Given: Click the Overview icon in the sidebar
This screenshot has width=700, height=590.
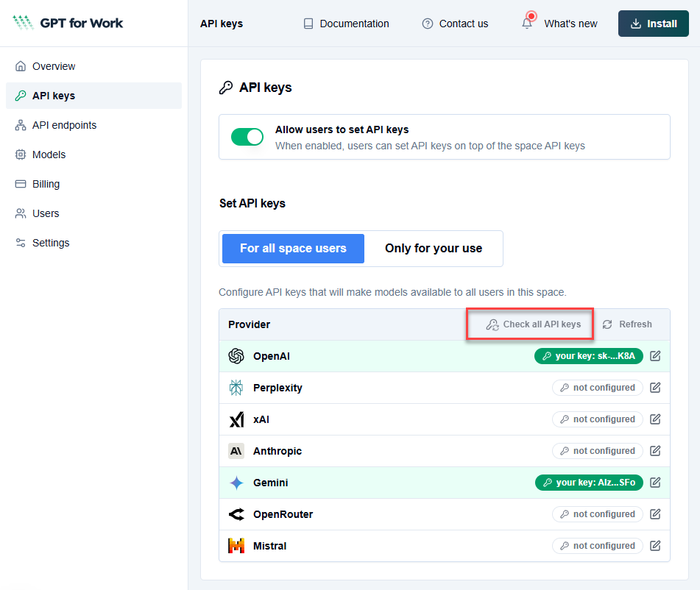Looking at the screenshot, I should [21, 66].
